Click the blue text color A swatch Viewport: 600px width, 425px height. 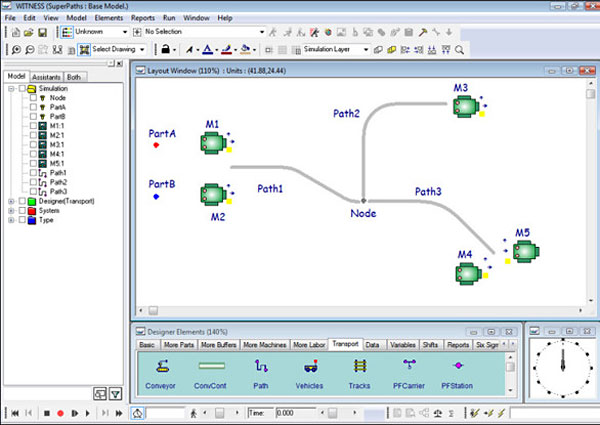pos(207,49)
